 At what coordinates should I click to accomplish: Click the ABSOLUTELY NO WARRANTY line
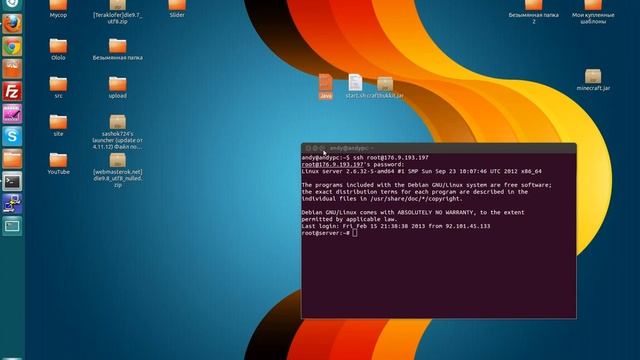click(413, 212)
